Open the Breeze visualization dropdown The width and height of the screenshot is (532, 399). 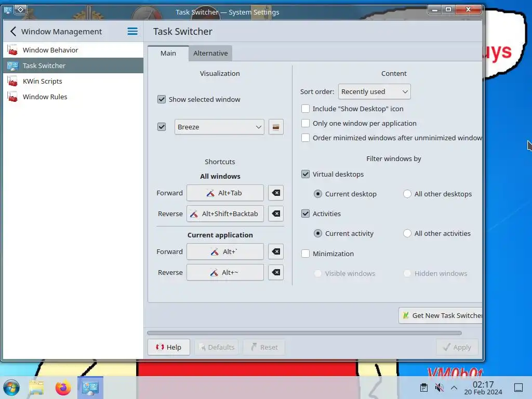point(219,127)
